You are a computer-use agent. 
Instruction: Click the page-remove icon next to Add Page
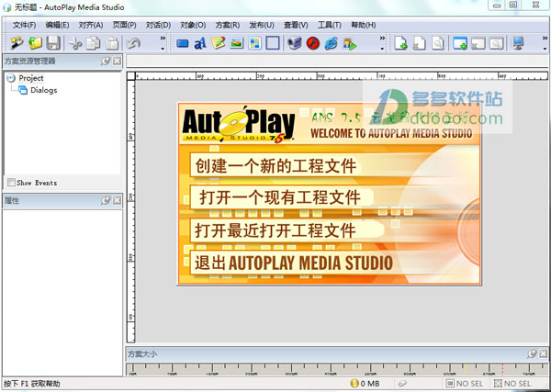(420, 43)
